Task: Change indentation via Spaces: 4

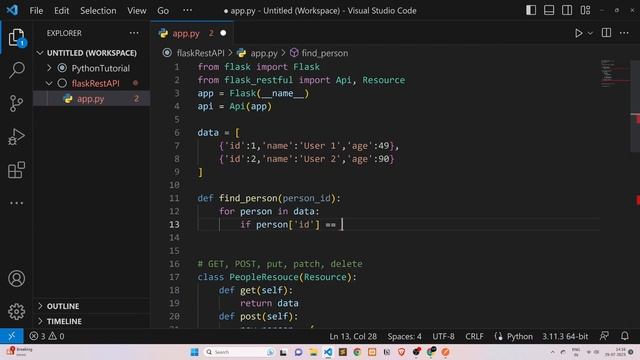Action: 404,336
